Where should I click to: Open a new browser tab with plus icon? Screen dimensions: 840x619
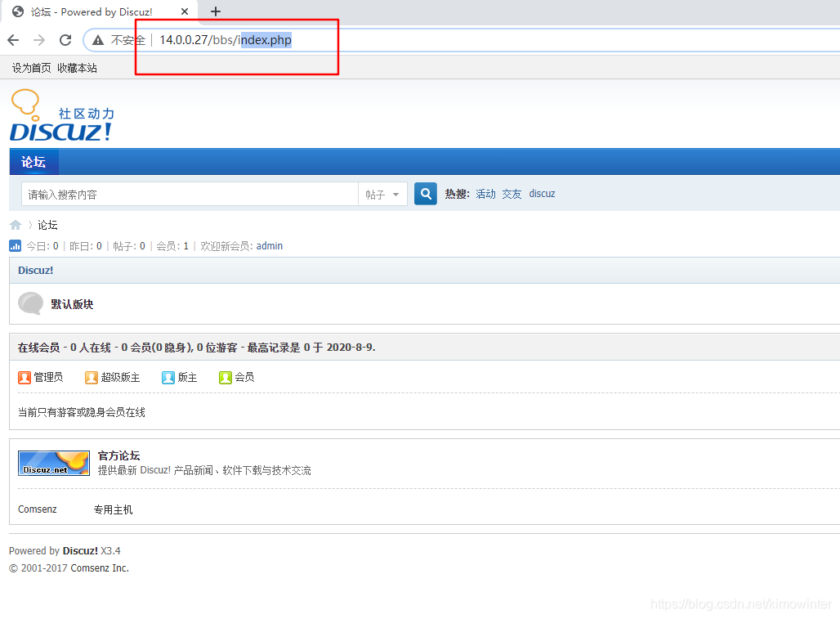[x=216, y=11]
